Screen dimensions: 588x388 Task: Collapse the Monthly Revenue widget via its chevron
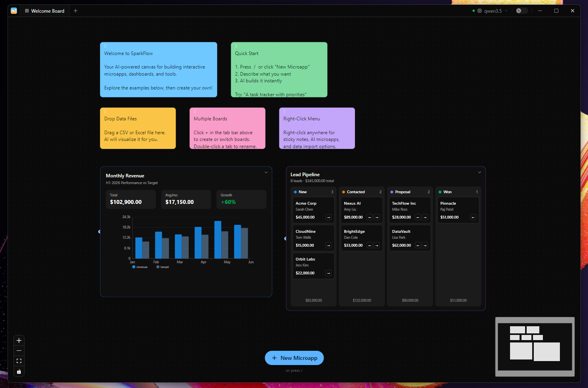266,172
